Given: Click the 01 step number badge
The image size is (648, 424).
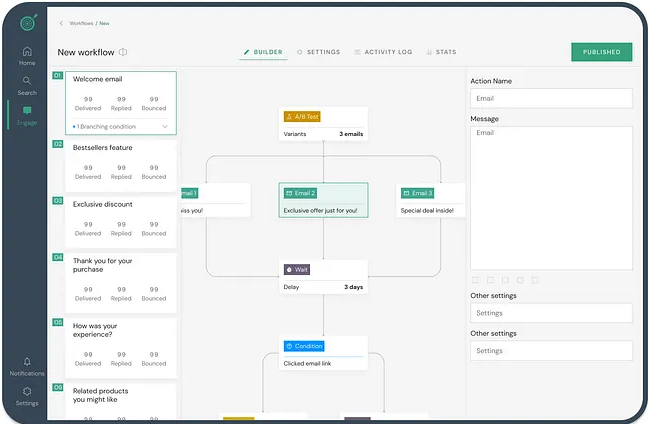Looking at the screenshot, I should (x=57, y=75).
